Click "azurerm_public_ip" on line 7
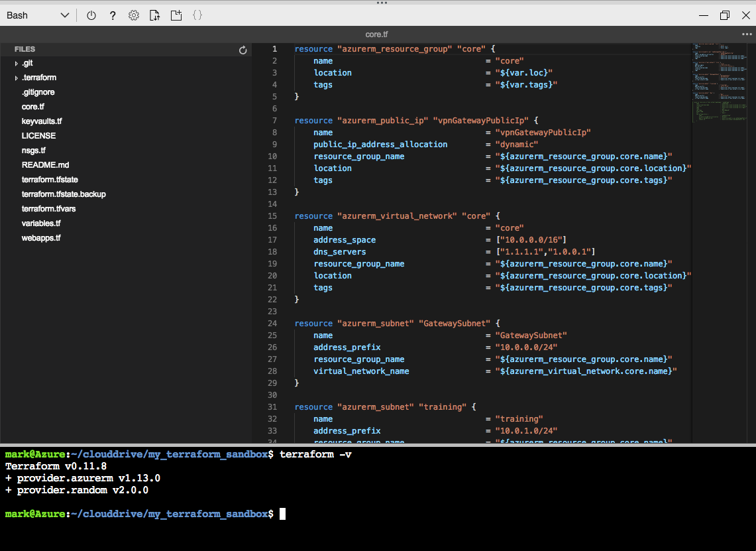 (383, 121)
